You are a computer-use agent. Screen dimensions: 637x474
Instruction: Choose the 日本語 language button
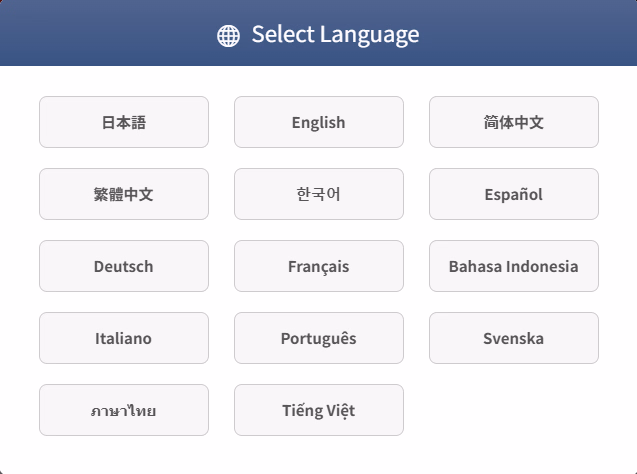pos(124,122)
